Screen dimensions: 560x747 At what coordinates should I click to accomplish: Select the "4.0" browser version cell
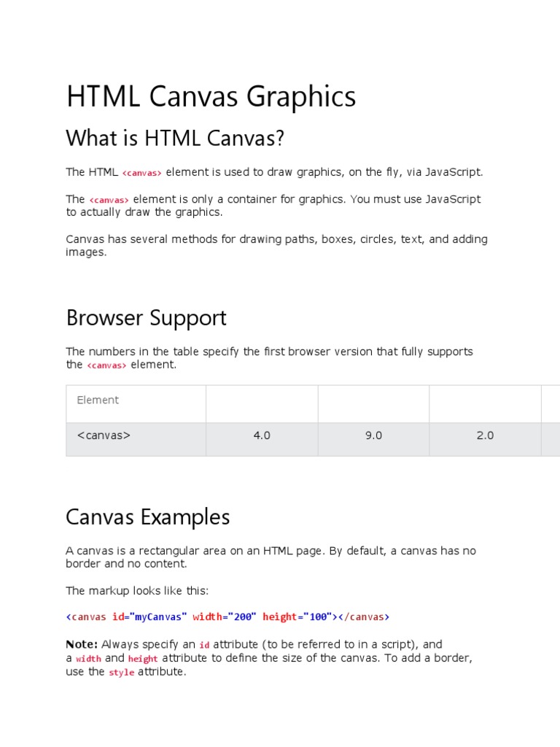(262, 436)
